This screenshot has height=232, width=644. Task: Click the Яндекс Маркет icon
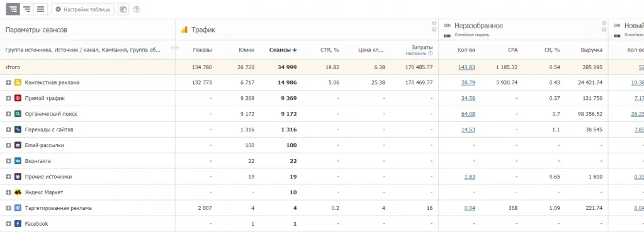(18, 192)
